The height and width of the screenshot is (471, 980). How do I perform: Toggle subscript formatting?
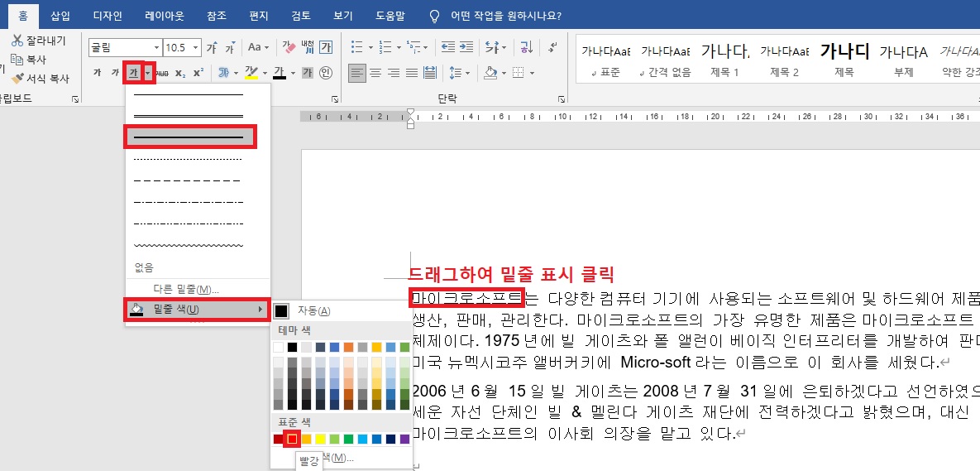(180, 73)
